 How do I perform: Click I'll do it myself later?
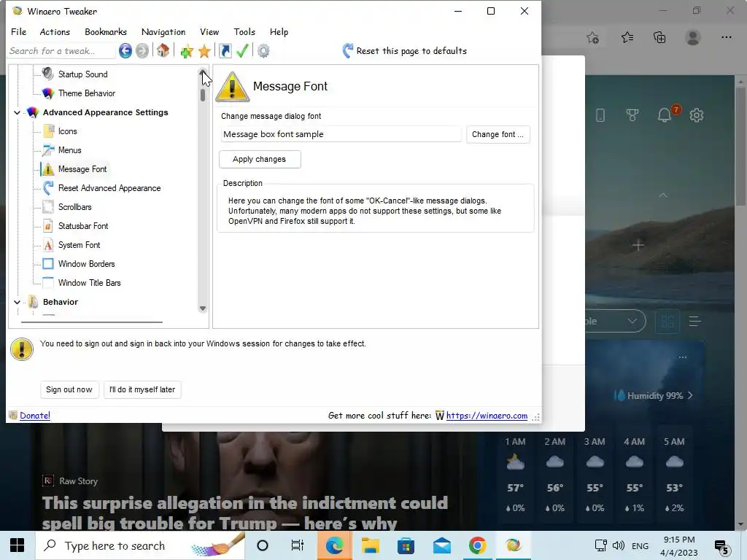tap(142, 389)
